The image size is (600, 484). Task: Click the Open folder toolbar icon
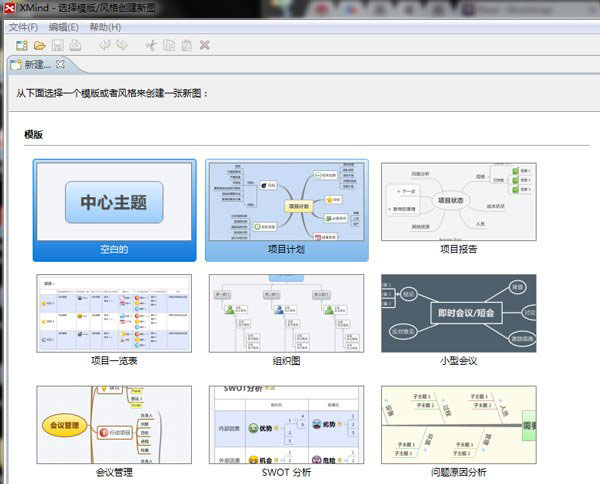pos(40,45)
